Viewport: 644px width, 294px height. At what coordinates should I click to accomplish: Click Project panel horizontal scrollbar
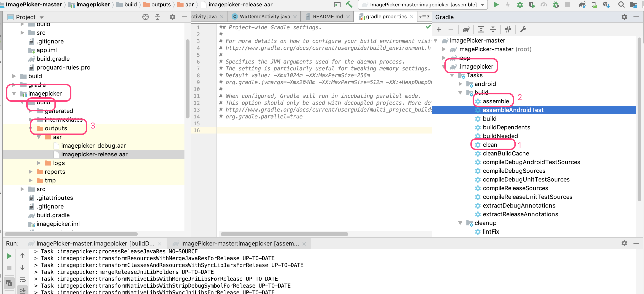[71, 234]
